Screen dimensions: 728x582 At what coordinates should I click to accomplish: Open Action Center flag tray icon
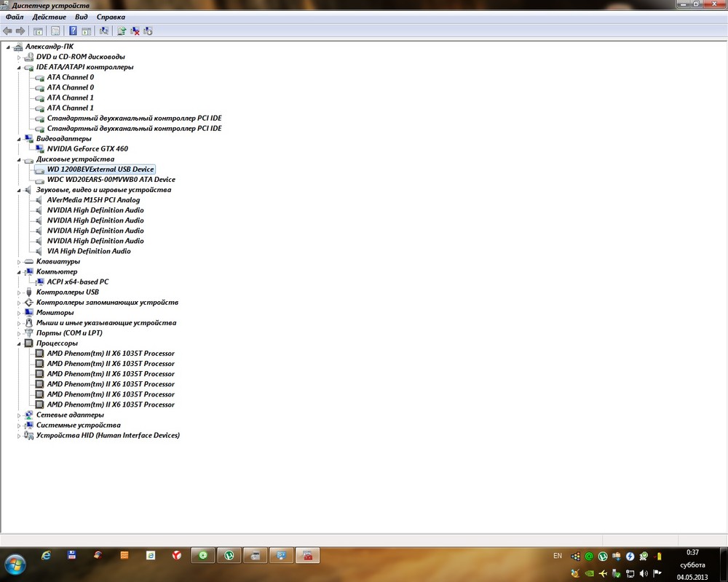[657, 574]
